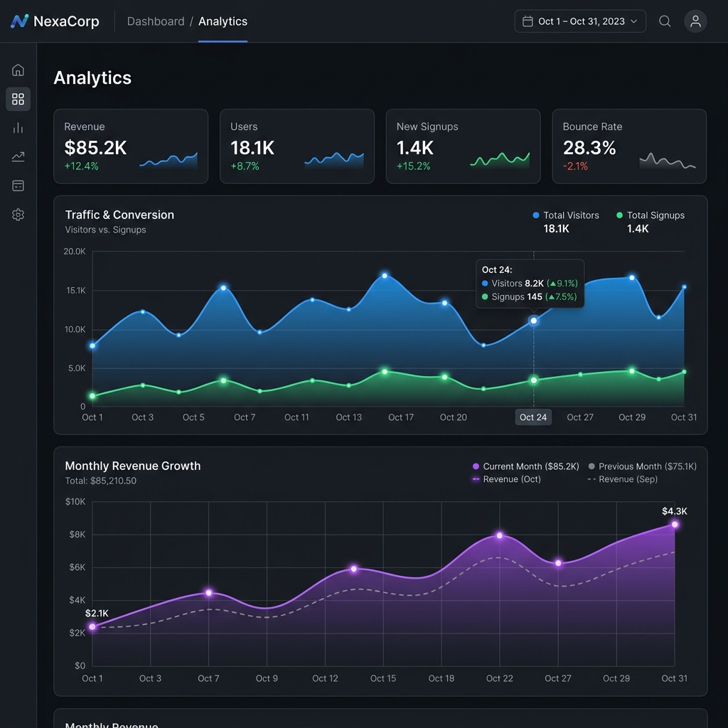The width and height of the screenshot is (728, 728).
Task: Toggle Previous Month ($75.1K) legend
Action: point(643,466)
